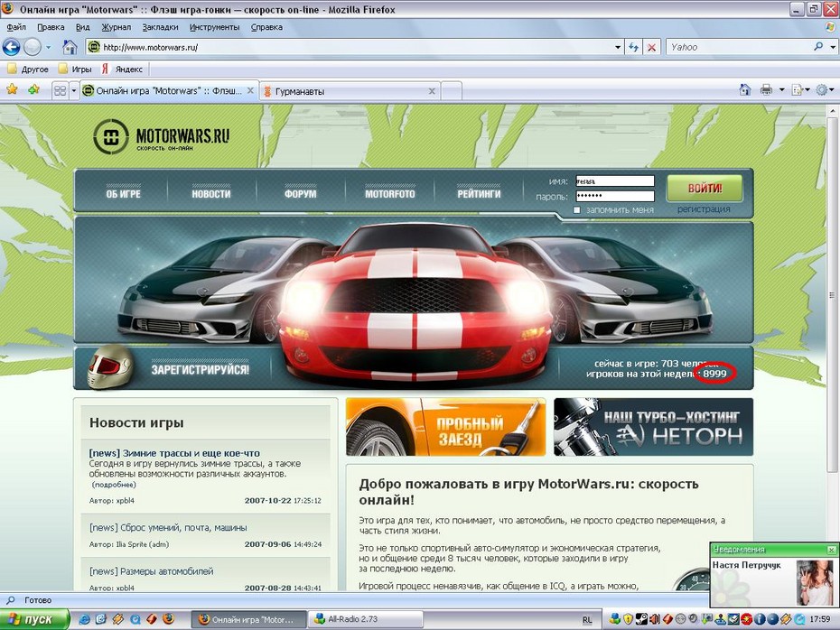Open the Инструменты menu
This screenshot has height=630, width=840.
[214, 27]
